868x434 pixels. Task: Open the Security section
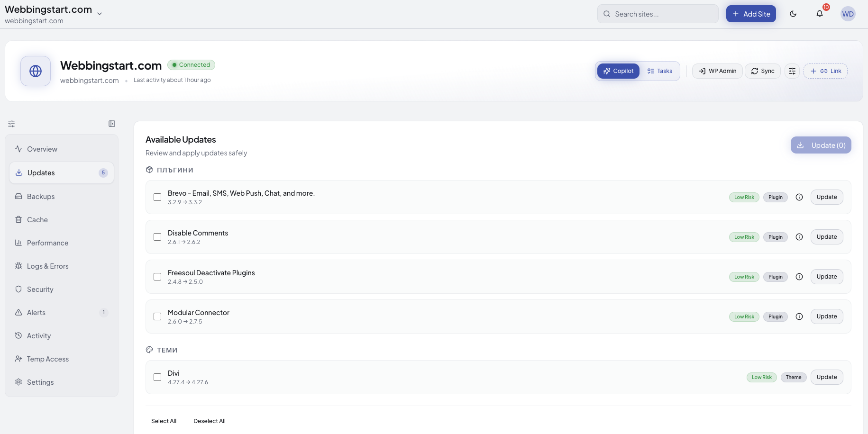[x=40, y=289]
